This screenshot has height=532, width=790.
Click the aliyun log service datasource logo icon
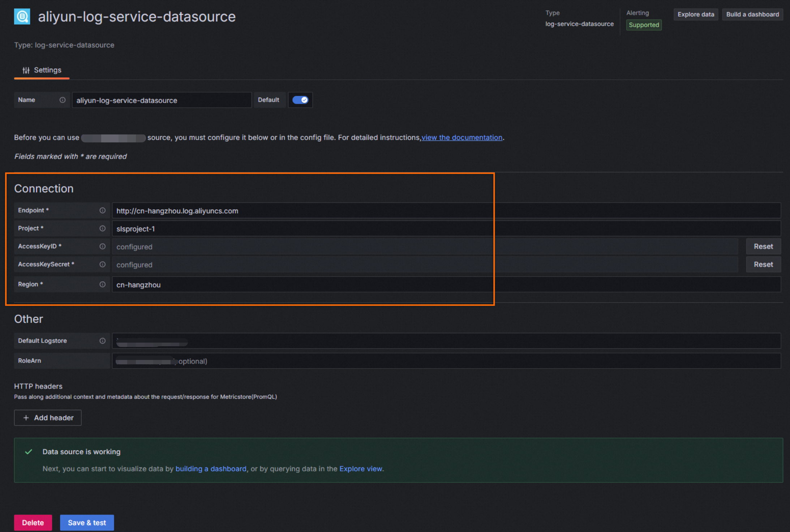click(22, 17)
